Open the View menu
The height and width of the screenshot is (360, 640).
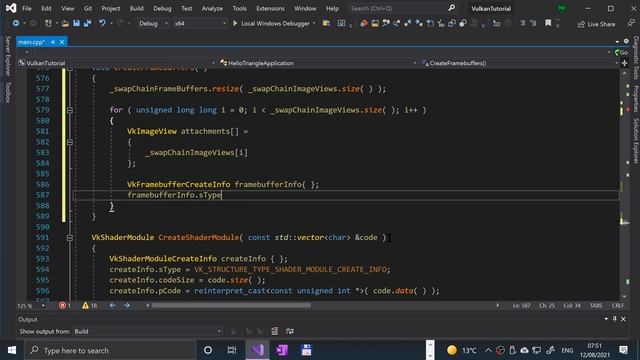68,9
